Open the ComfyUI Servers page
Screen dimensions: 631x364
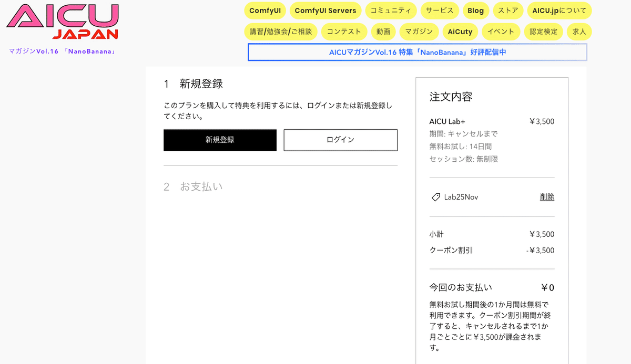click(x=325, y=11)
